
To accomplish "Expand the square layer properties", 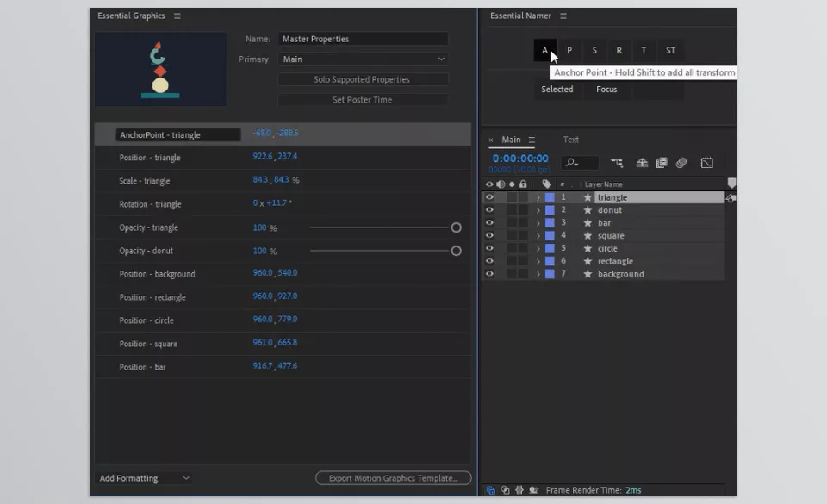I will (x=538, y=236).
